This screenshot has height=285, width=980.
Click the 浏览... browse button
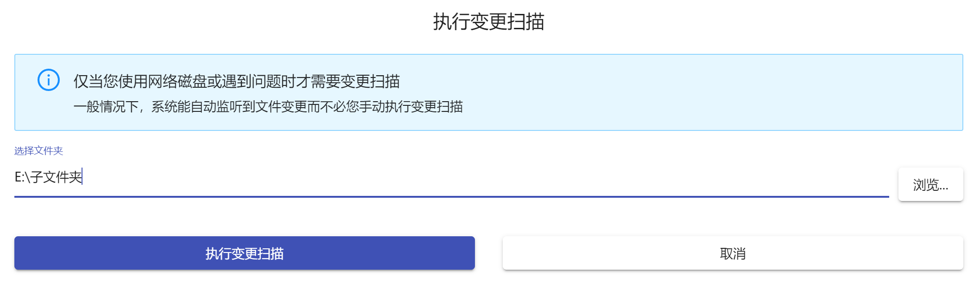930,185
